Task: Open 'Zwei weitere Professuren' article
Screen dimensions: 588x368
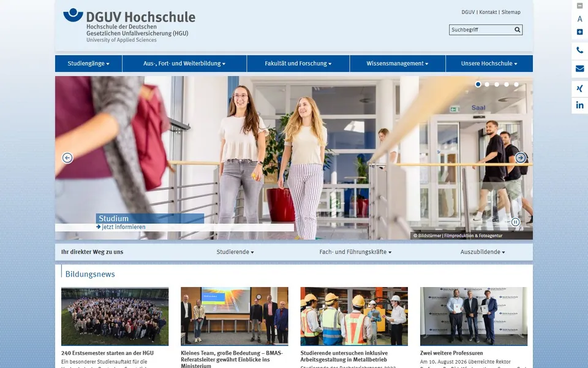Action: (451, 353)
